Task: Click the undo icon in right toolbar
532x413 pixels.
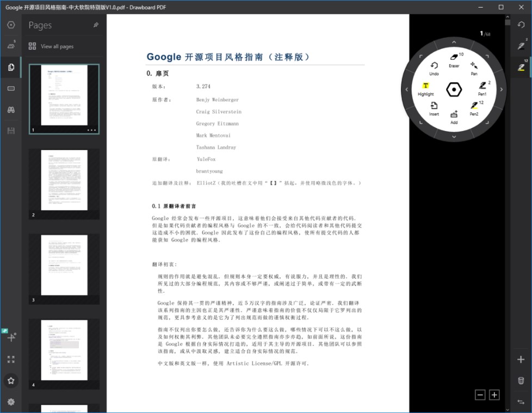Action: [521, 25]
